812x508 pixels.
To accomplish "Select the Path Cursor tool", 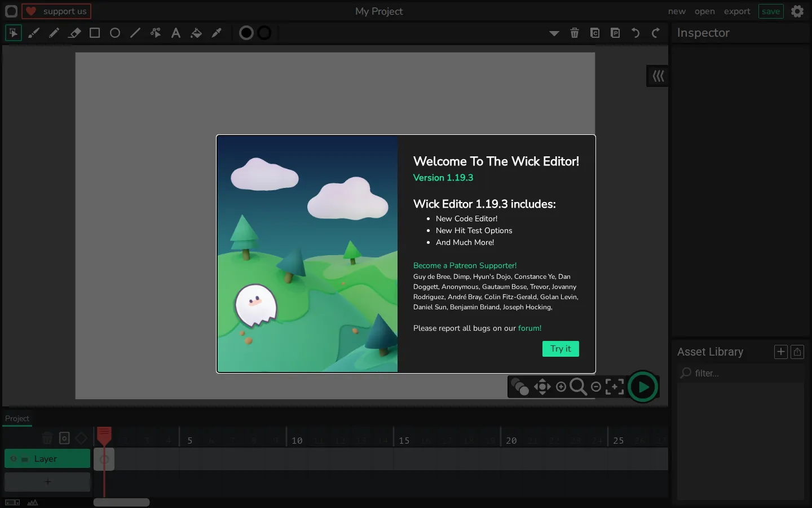I will 156,33.
